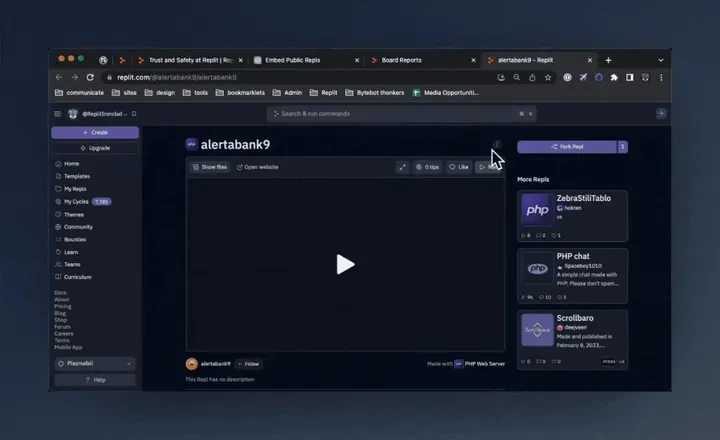
Task: Open the Scrollbaro repl card
Action: click(572, 339)
